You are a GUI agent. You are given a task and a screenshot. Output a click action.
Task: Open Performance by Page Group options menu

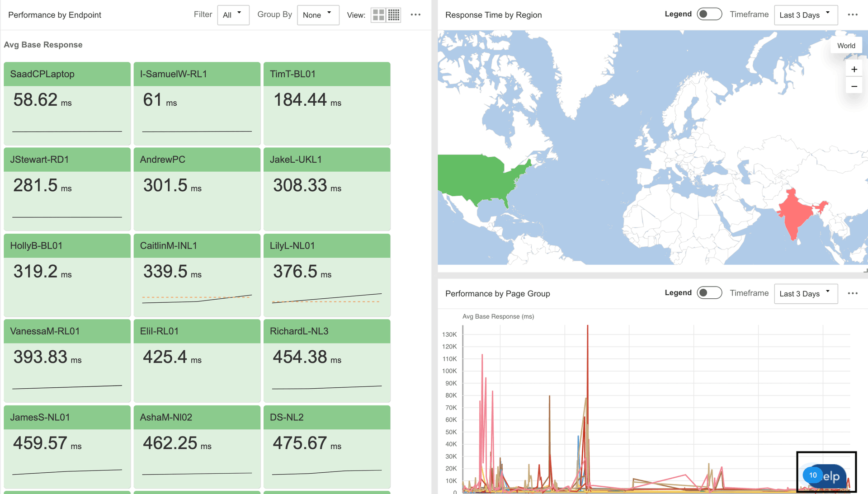coord(853,293)
